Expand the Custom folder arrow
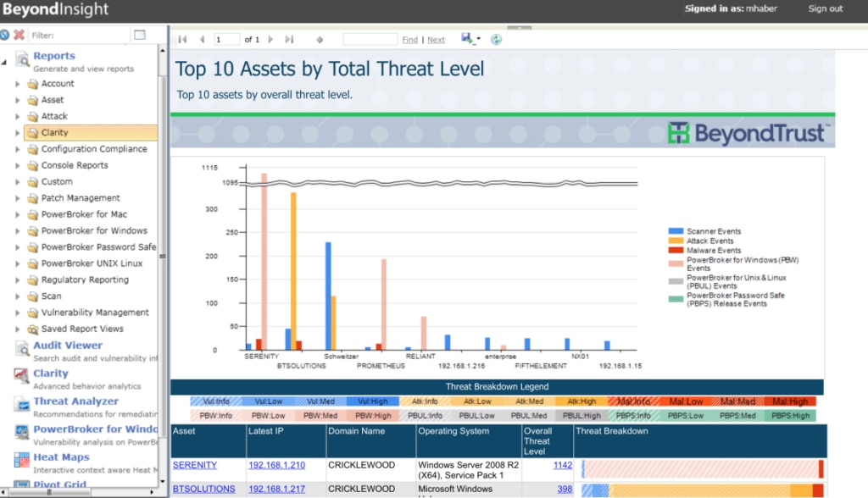The height and width of the screenshot is (498, 868). [17, 182]
